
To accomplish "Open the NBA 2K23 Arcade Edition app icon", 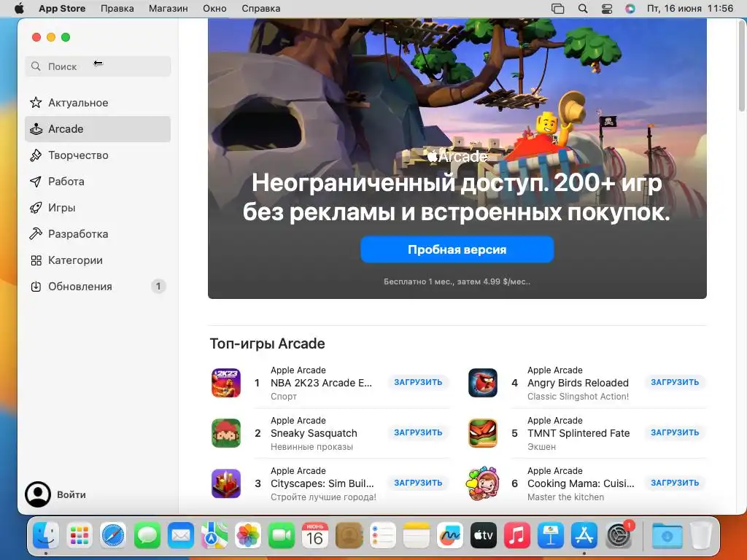I will (226, 383).
